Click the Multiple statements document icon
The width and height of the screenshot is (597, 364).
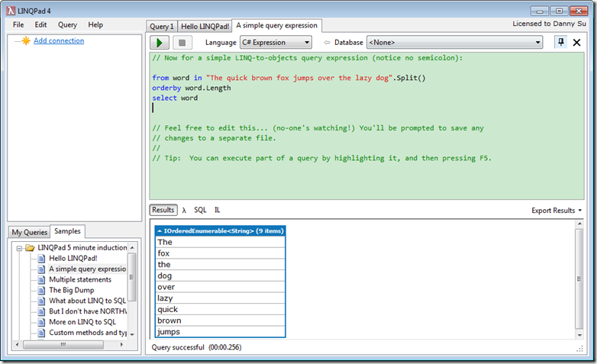click(41, 280)
